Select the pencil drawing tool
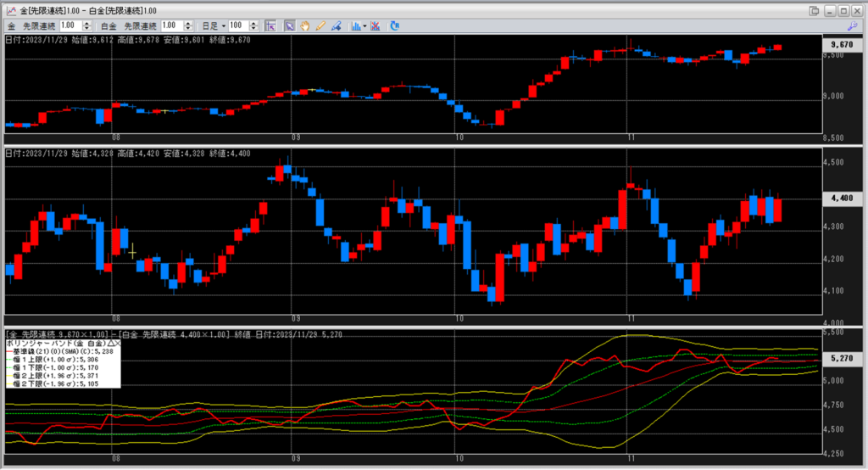This screenshot has height=470, width=868. (x=320, y=26)
